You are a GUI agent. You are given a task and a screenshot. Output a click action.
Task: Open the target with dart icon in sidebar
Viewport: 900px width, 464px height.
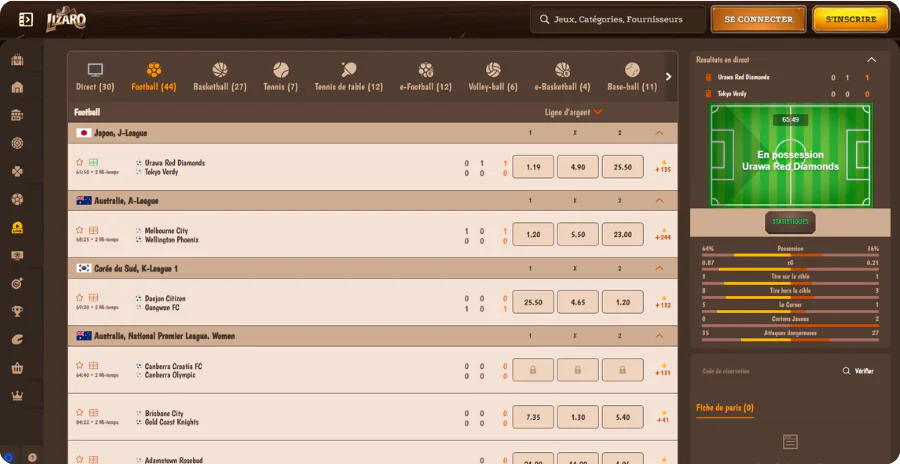coord(17,283)
